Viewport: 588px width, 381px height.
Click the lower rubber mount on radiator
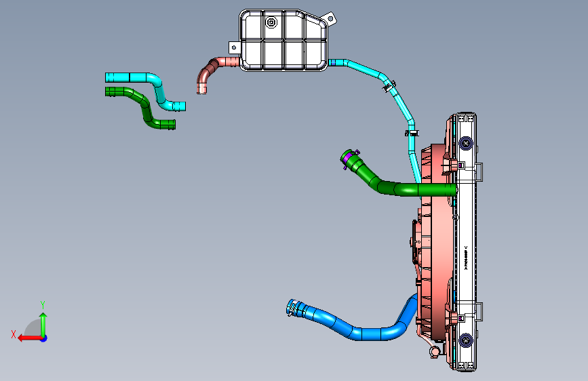[466, 340]
